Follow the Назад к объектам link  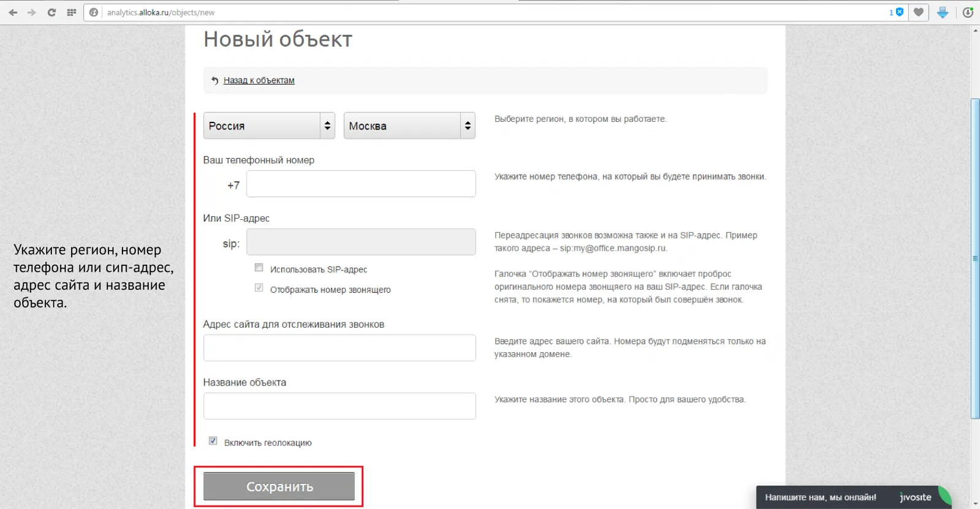tap(259, 80)
